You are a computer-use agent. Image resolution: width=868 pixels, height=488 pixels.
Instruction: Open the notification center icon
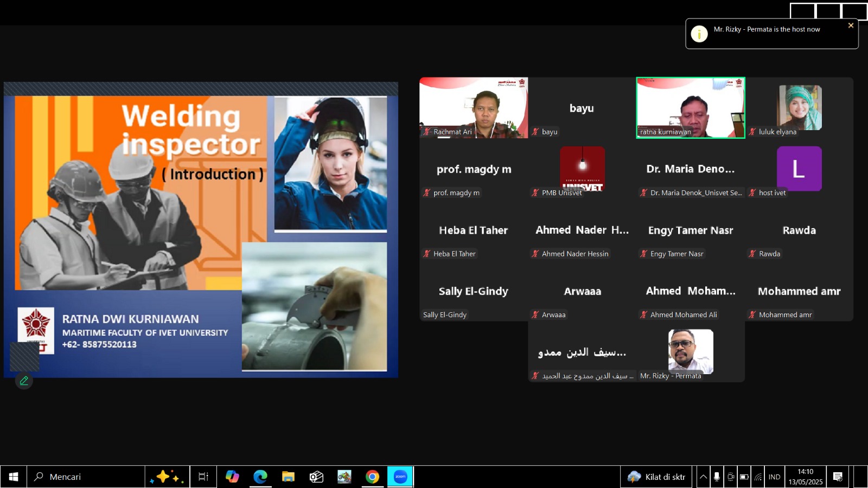pyautogui.click(x=838, y=477)
